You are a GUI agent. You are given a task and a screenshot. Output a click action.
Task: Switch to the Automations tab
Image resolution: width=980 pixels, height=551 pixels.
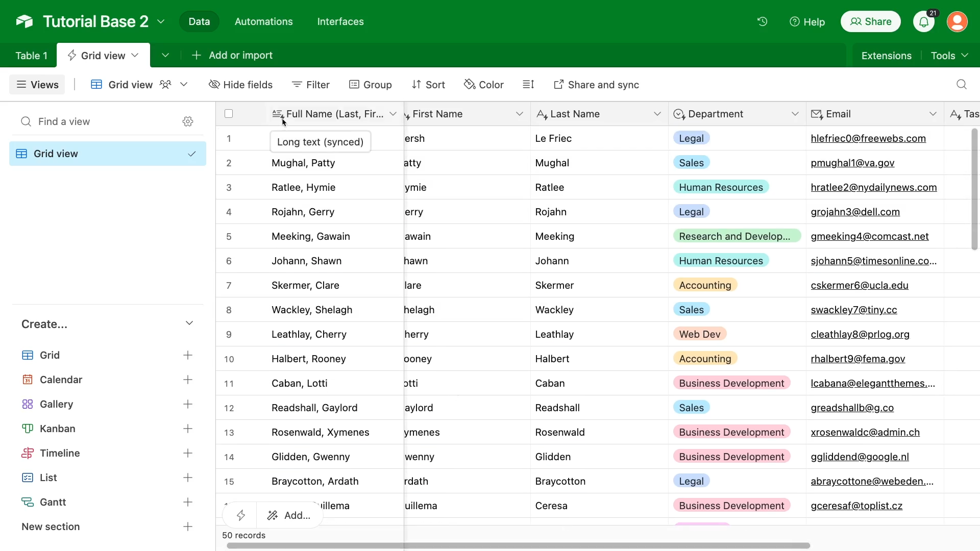tap(263, 21)
